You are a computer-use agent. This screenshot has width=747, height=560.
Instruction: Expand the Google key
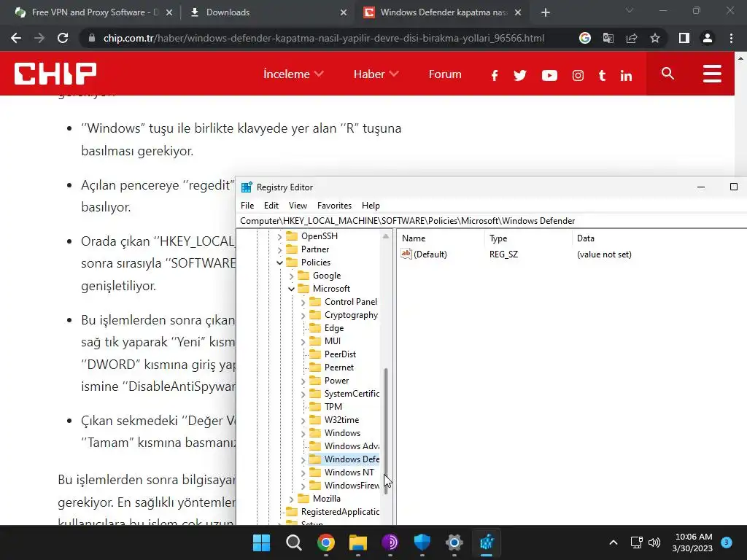tap(291, 276)
